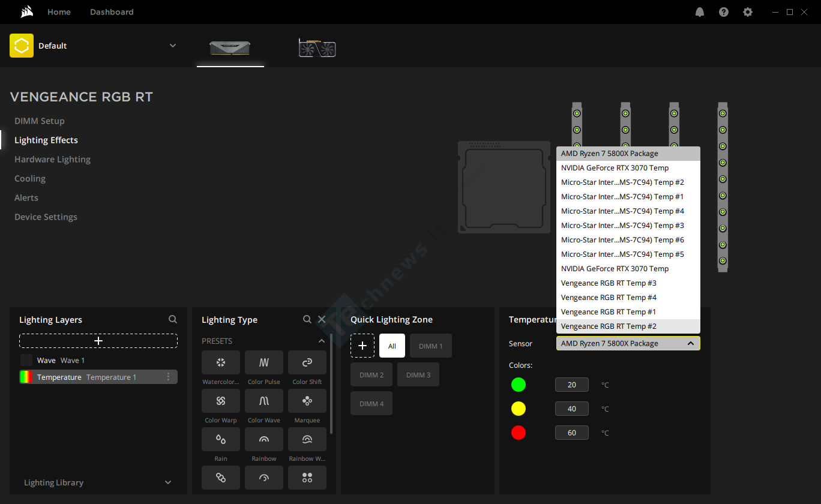821x504 pixels.
Task: Choose Micro-Star Temp #2 sensor option
Action: tap(628, 182)
